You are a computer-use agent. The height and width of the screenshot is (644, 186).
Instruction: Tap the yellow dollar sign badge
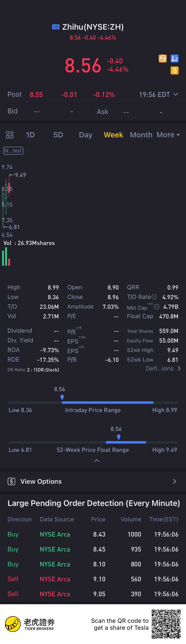175,70
